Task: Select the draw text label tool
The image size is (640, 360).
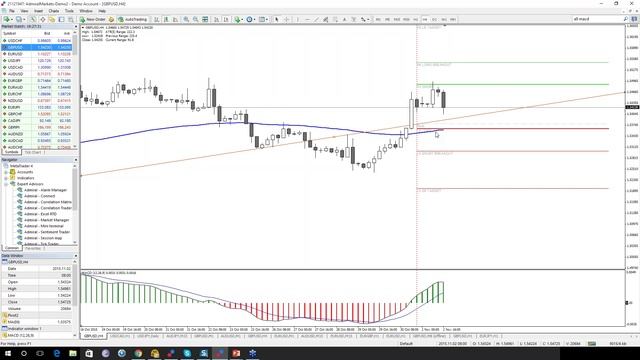Action: point(353,19)
